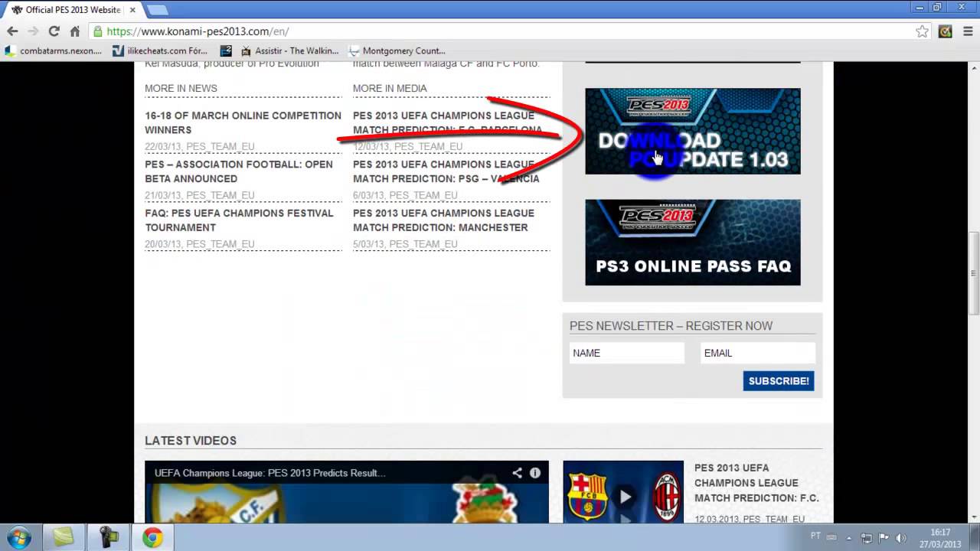Viewport: 980px width, 551px height.
Task: Open MORE IN MEDIA link
Action: pyautogui.click(x=390, y=88)
